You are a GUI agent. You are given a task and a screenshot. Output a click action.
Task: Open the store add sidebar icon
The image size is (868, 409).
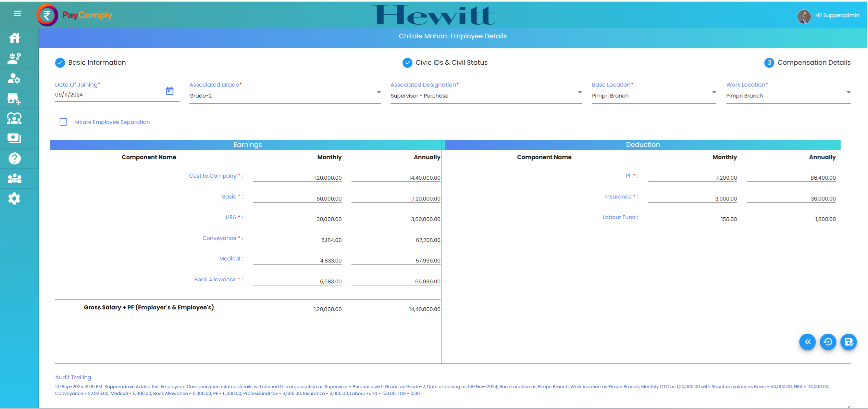coord(14,99)
